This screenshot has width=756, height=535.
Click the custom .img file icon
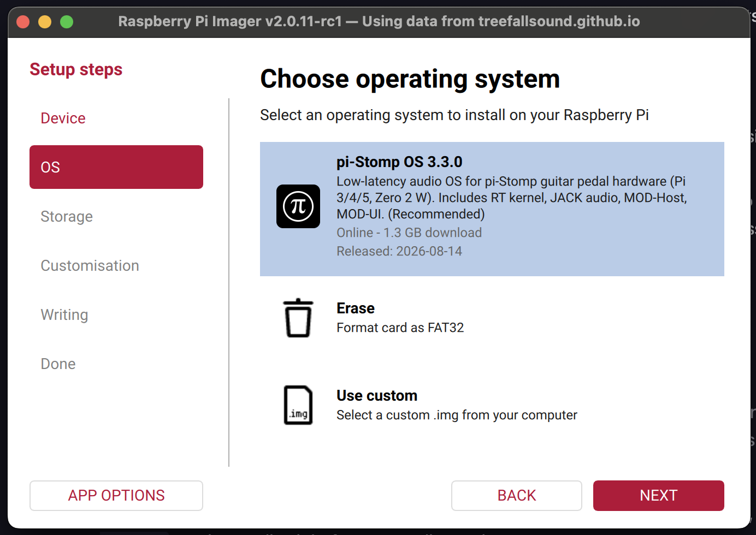(x=298, y=405)
